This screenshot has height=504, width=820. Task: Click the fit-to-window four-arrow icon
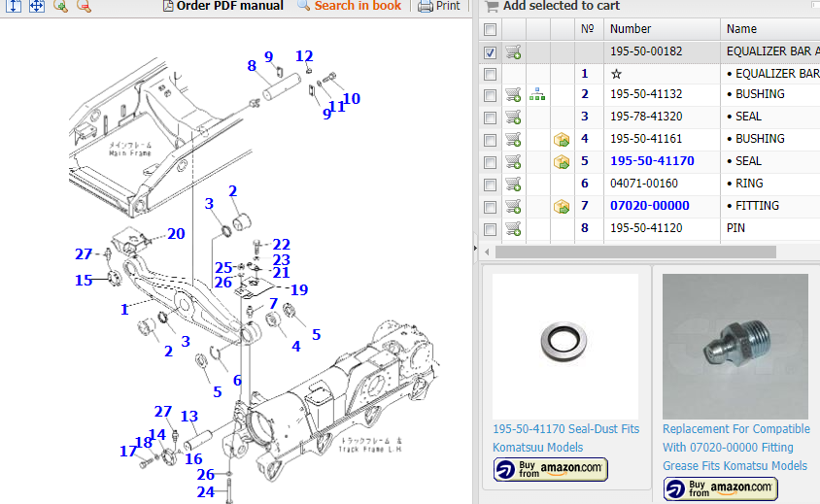37,6
